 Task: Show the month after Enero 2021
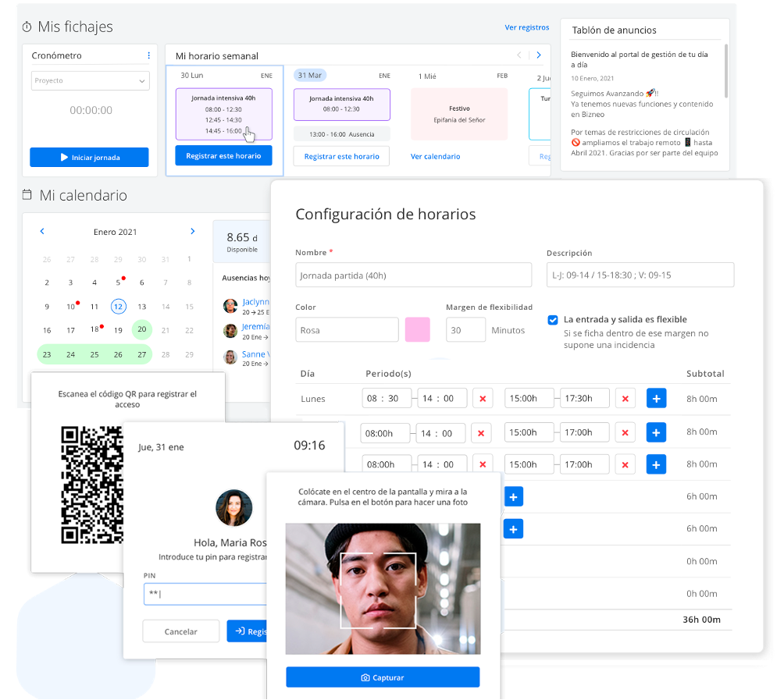coord(193,231)
